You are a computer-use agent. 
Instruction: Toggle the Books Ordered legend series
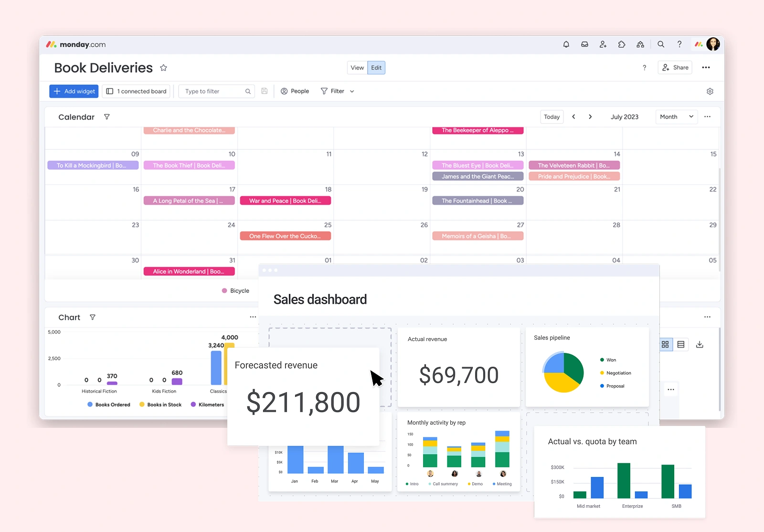109,404
